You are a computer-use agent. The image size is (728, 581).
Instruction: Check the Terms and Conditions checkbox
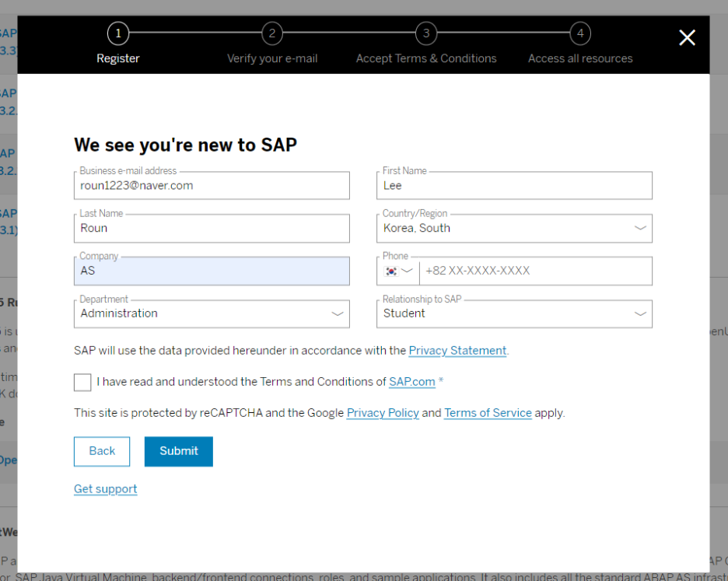click(x=82, y=382)
